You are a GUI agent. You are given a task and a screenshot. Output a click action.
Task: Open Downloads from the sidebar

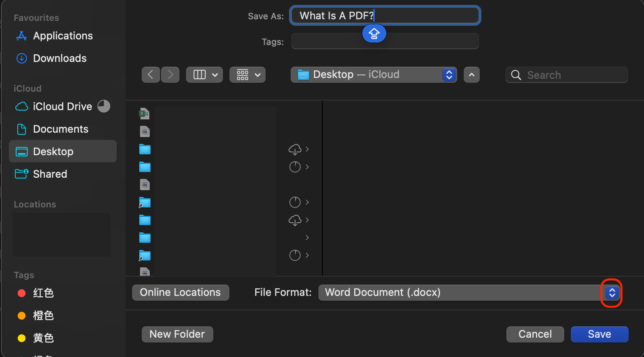tap(60, 58)
